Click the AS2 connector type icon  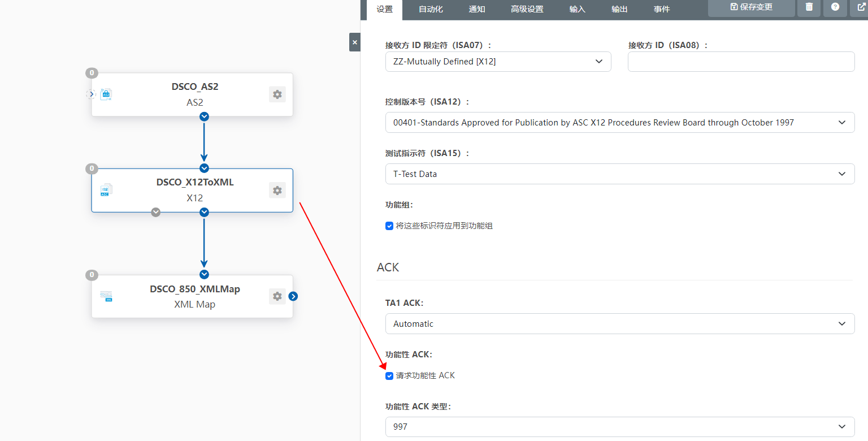106,94
